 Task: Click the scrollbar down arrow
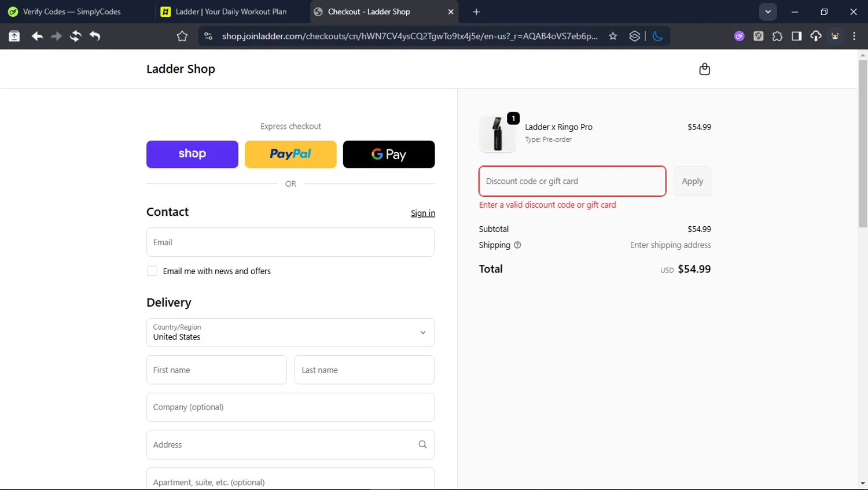click(863, 484)
